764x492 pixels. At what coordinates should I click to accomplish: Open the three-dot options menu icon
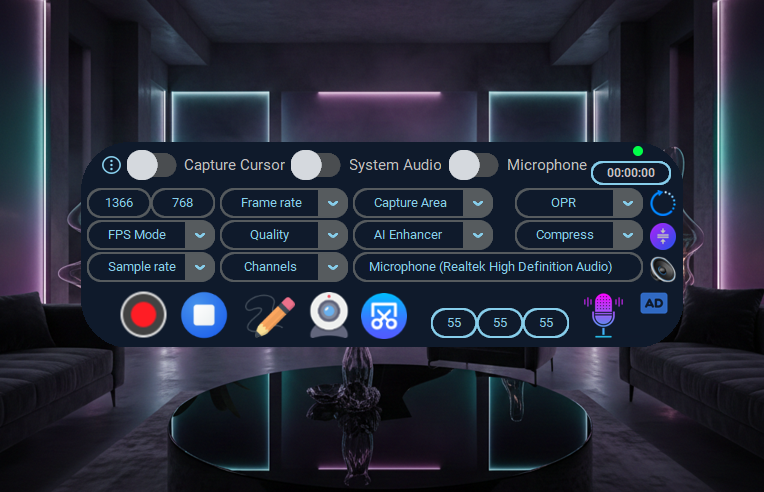pyautogui.click(x=111, y=165)
